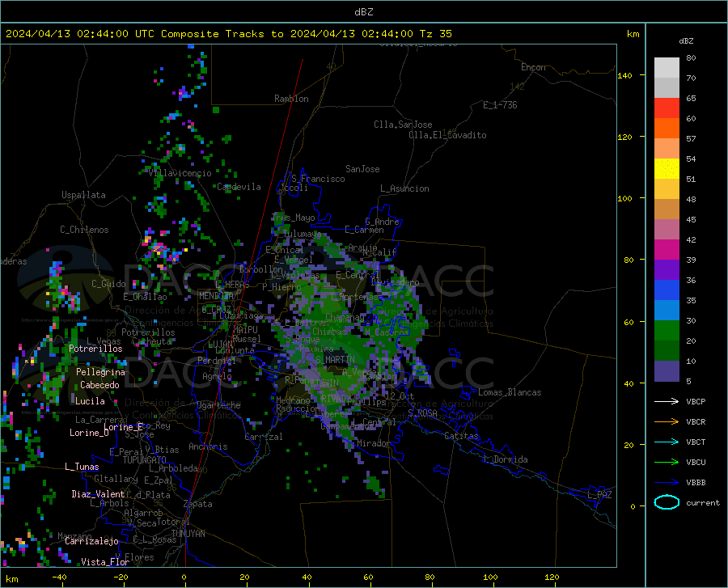Click the blue 36 dBZ legend color
This screenshot has height=588, width=728.
coord(667,290)
